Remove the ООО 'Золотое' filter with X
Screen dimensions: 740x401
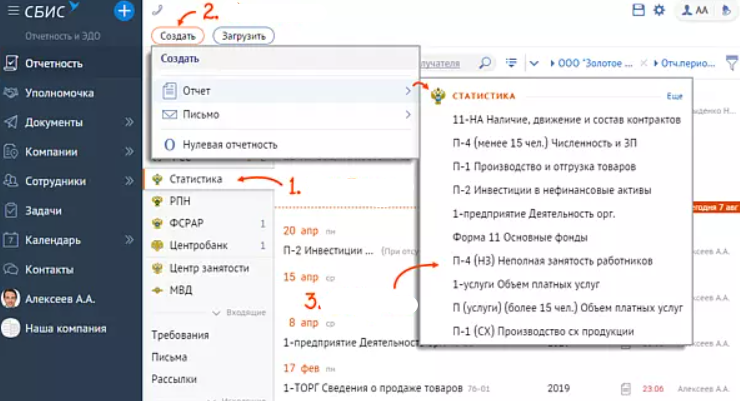tap(644, 63)
